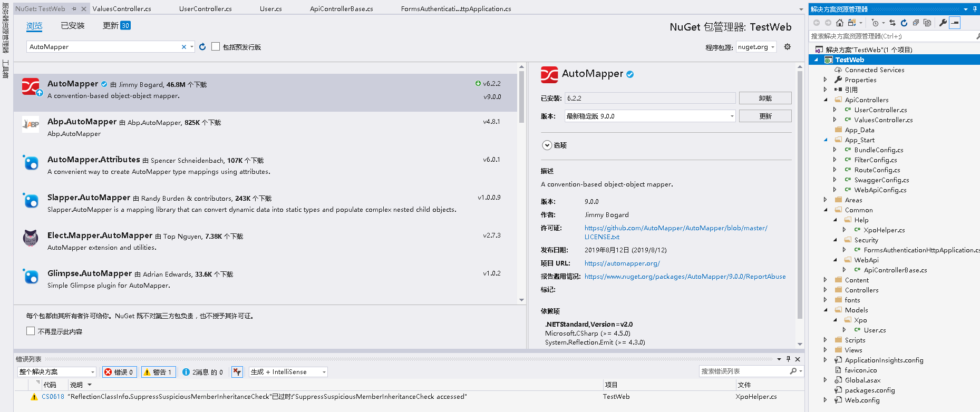The image size is (980, 412).
Task: Toggle the Errors 0 filter button
Action: 120,372
